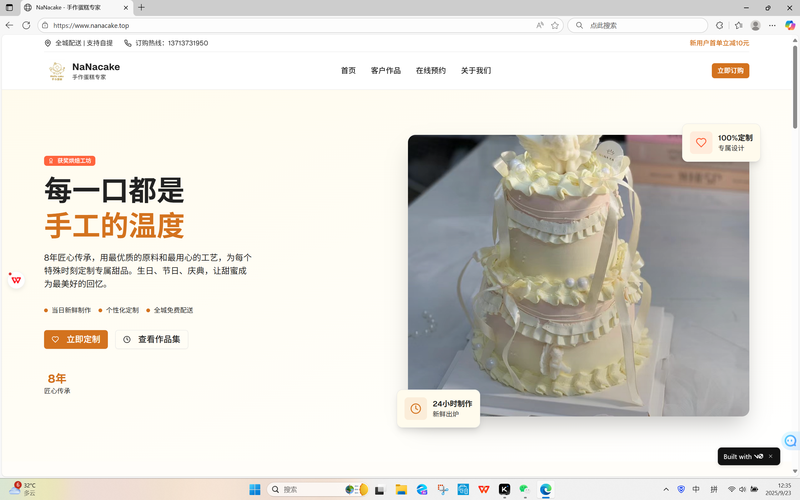This screenshot has width=800, height=500.
Task: Click the 新用户首单立减10元 promo link
Action: (x=719, y=43)
